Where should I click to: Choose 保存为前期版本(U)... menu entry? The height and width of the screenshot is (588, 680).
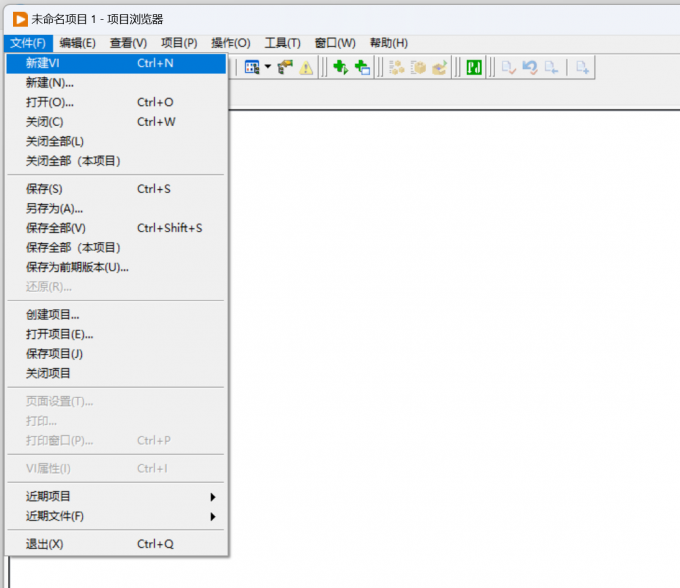pyautogui.click(x=116, y=267)
